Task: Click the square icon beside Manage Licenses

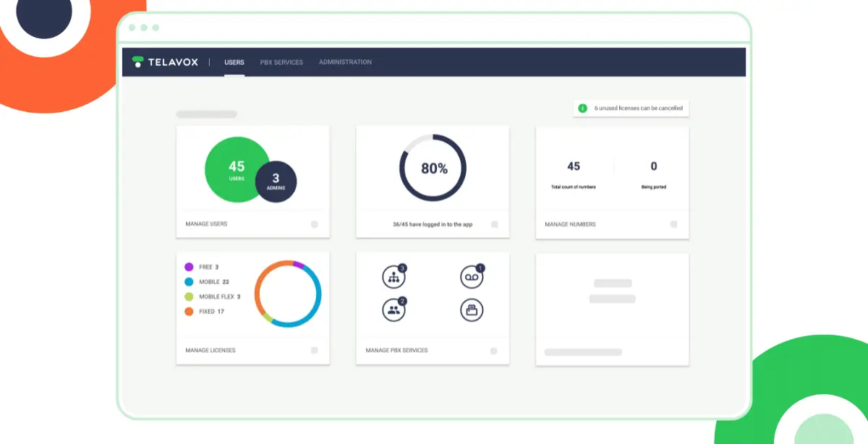Action: [315, 350]
